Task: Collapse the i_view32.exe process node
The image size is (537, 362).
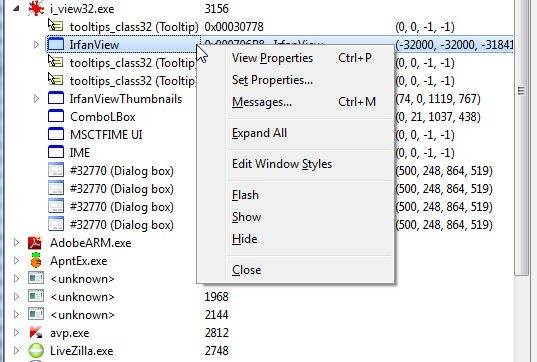Action: coord(16,9)
